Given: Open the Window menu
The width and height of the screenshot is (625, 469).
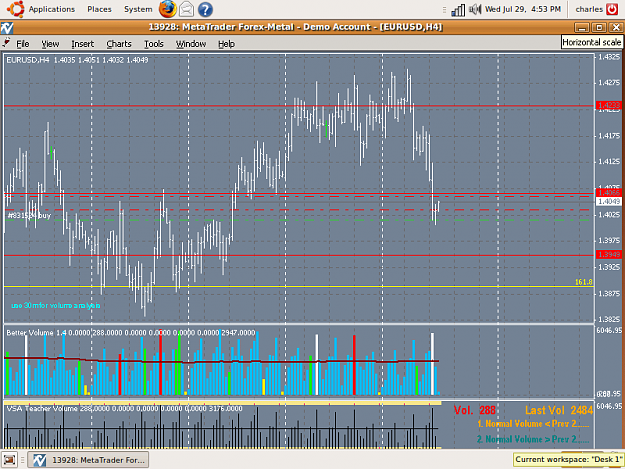Looking at the screenshot, I should point(191,44).
